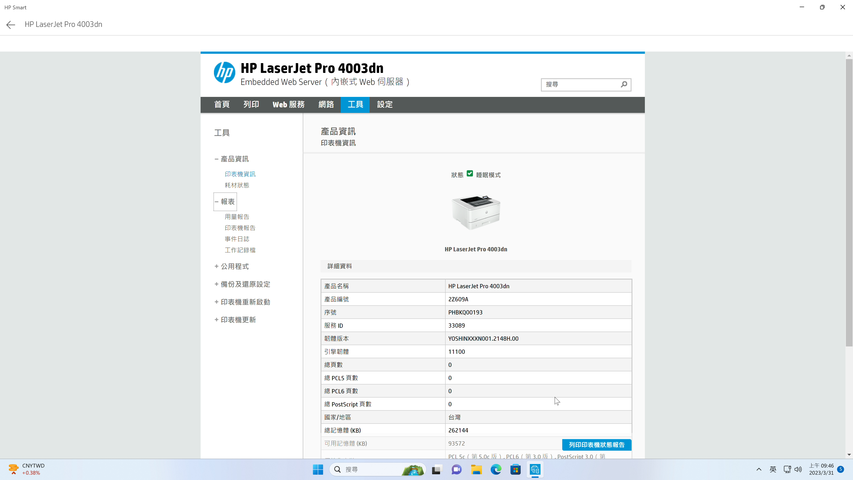Switch to the 列印 tab
Image resolution: width=853 pixels, height=480 pixels.
(251, 104)
